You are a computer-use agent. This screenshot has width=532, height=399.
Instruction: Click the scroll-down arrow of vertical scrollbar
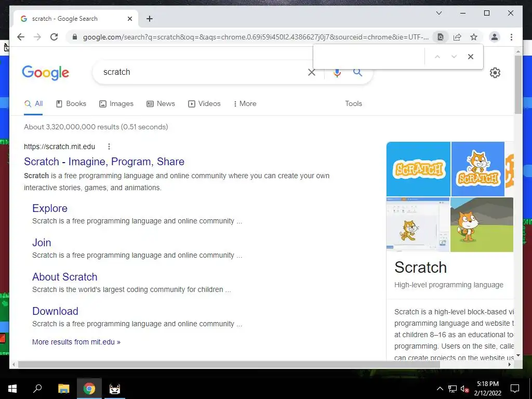pyautogui.click(x=518, y=355)
